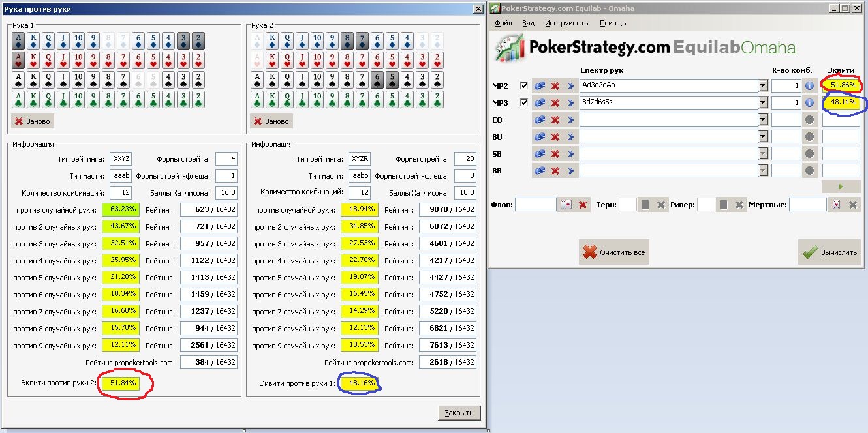Click the dice icon in the BB row
The image size is (868, 433).
(540, 171)
